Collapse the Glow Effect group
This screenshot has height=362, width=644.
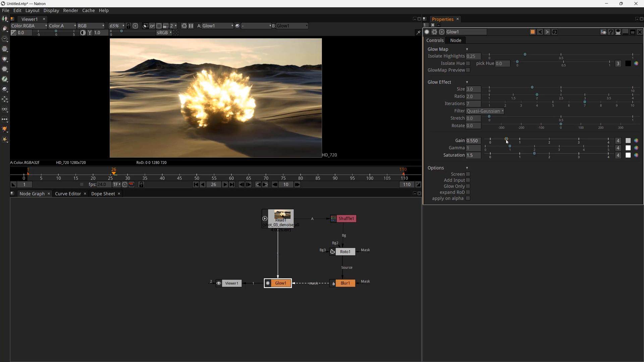coord(467,82)
